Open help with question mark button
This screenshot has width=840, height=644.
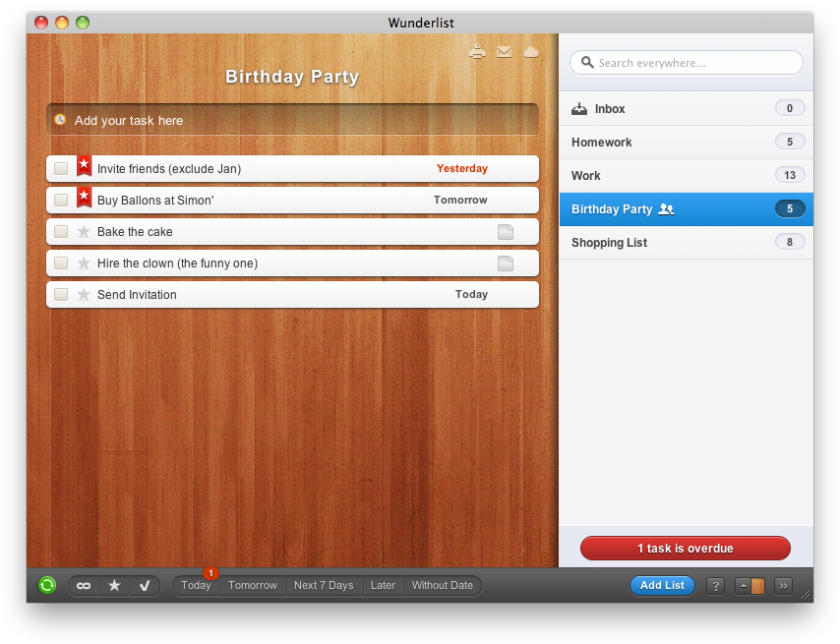click(716, 586)
